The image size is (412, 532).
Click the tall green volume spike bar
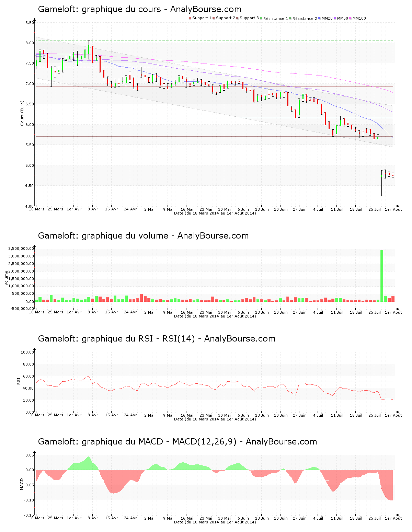tap(382, 276)
